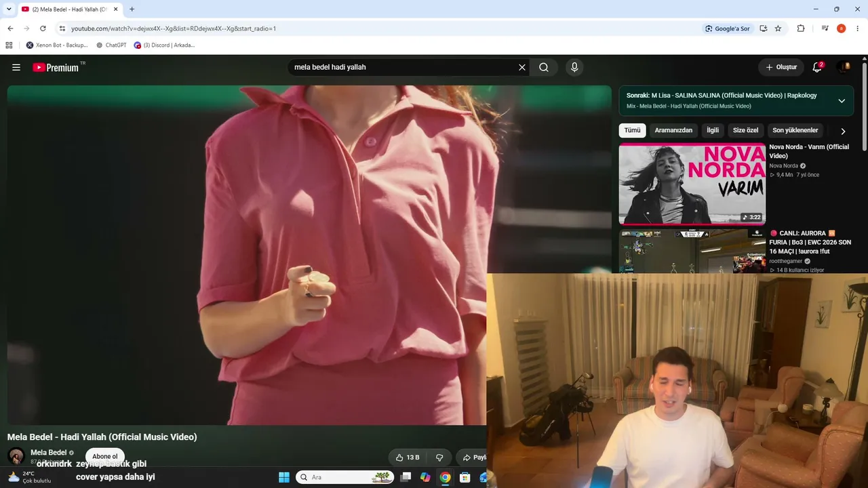
Task: Go back in browser history
Action: (10, 28)
